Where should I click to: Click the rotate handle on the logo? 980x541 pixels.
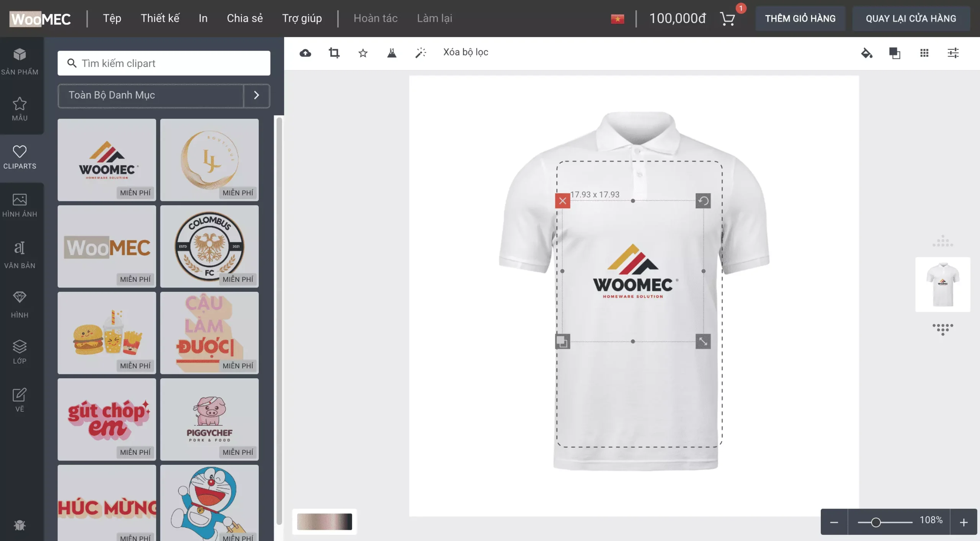[x=703, y=201]
